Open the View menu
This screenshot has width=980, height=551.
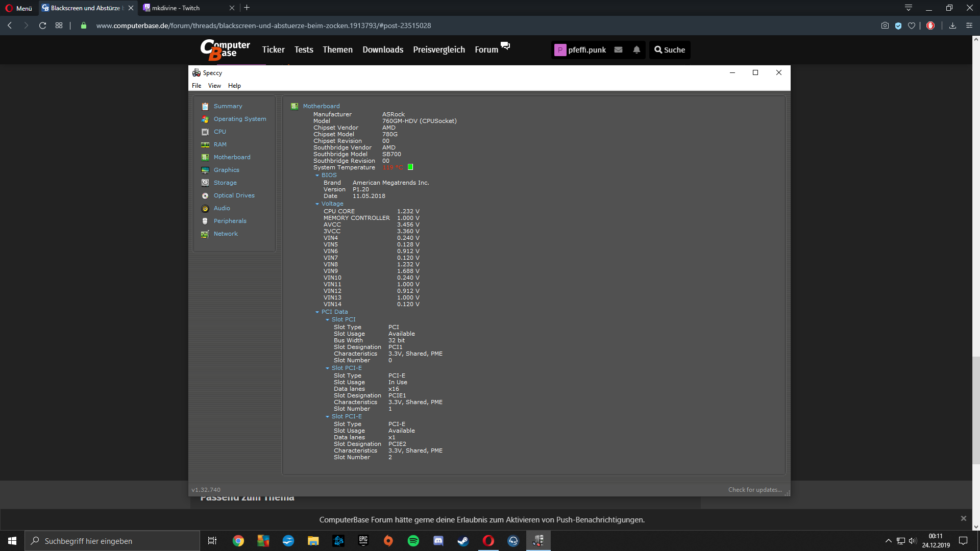214,86
